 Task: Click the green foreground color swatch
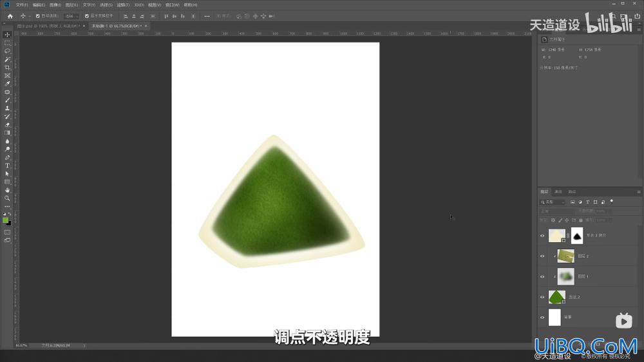5,220
